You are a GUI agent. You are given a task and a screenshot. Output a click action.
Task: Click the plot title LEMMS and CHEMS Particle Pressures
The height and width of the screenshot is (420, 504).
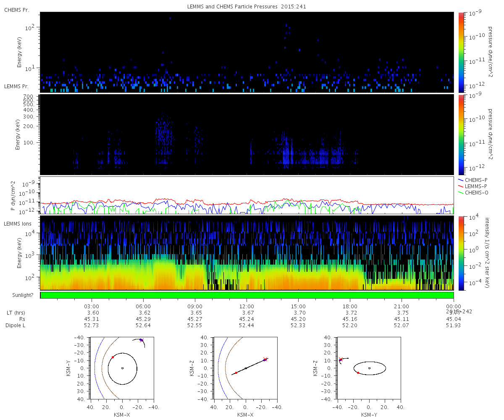[247, 7]
